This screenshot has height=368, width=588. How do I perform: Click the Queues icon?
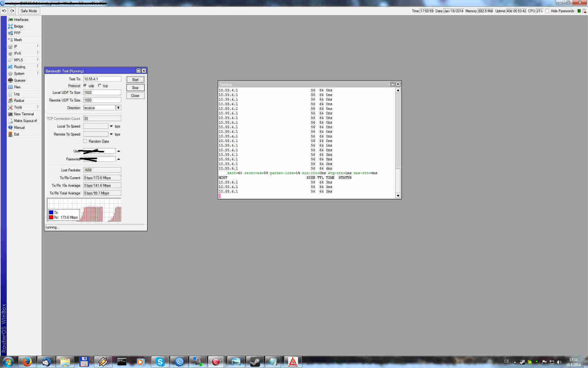coord(10,80)
